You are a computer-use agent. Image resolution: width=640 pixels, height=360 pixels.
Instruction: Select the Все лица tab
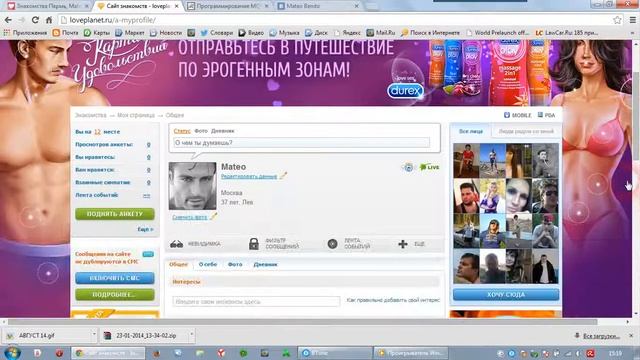(471, 131)
